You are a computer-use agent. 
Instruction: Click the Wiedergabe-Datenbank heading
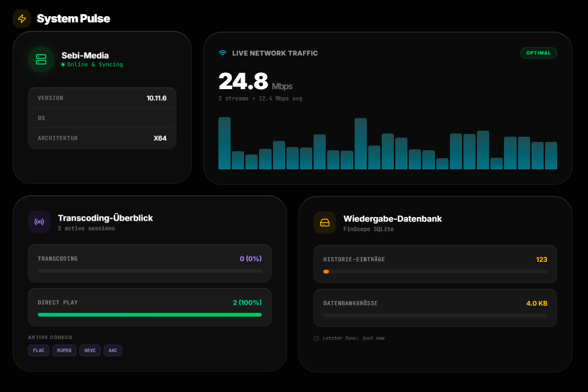[392, 219]
